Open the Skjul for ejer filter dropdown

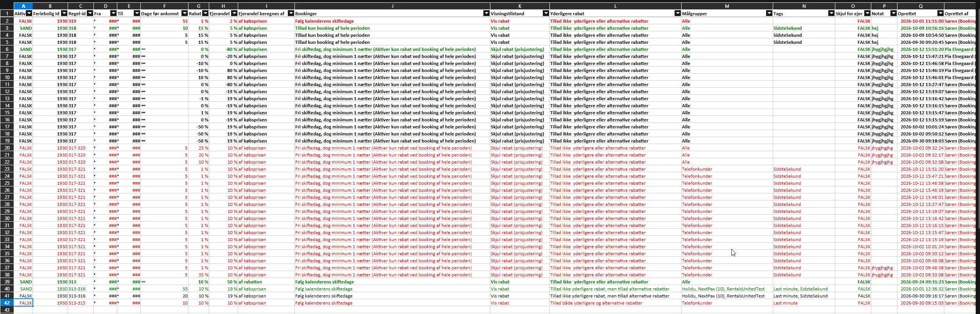(867, 13)
